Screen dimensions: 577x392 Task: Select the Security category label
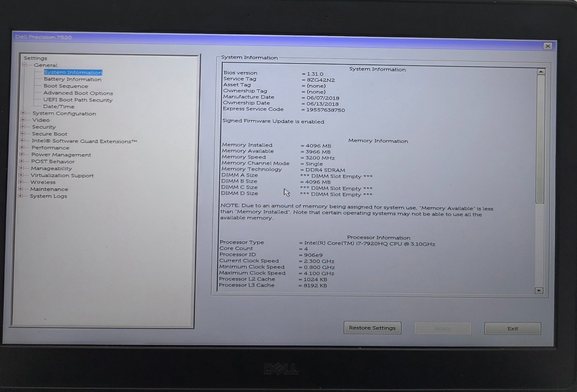[44, 127]
